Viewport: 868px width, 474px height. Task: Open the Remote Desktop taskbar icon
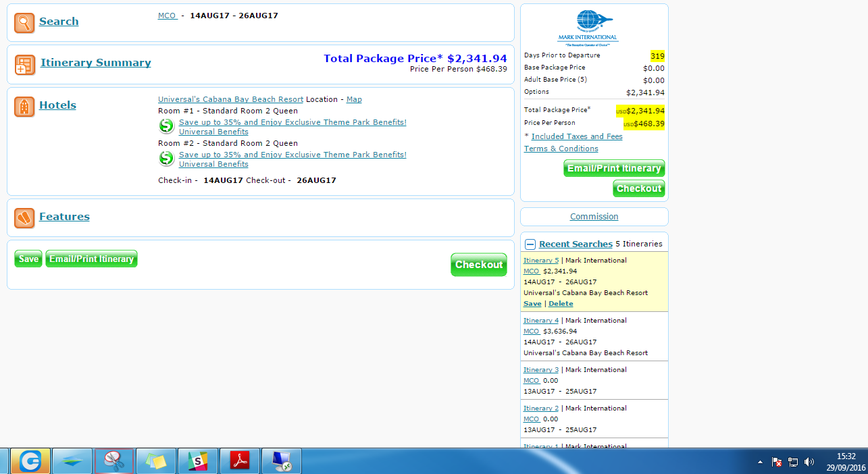click(282, 461)
